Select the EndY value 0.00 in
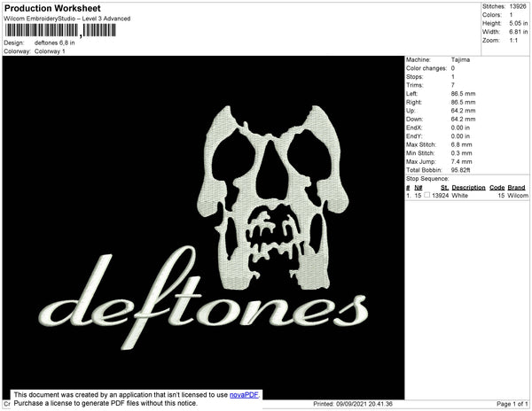The width and height of the screenshot is (532, 411). [x=460, y=136]
